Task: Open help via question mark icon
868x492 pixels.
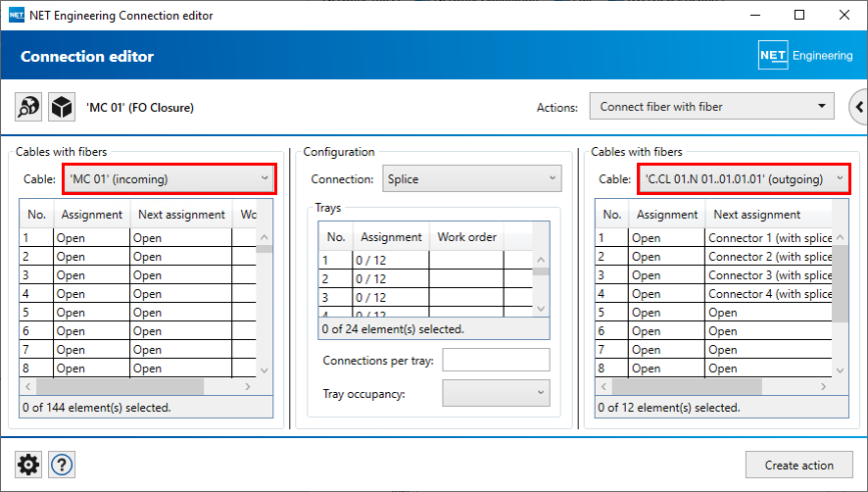Action: (62, 465)
